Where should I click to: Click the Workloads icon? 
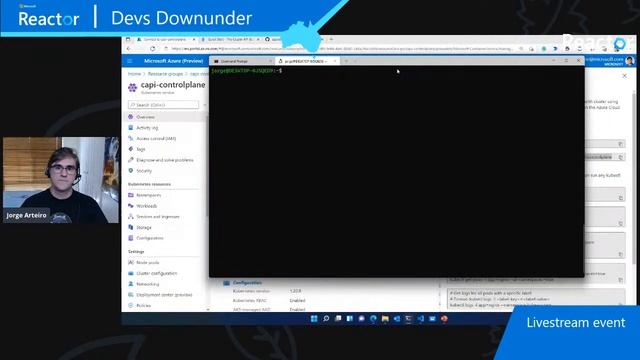pyautogui.click(x=131, y=206)
